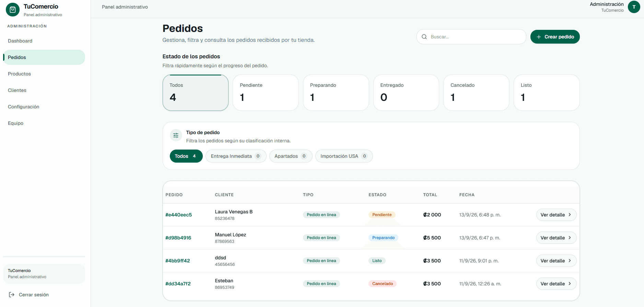Screen dimensions: 644x307
Task: Filter orders by Listo status card
Action: point(547,93)
